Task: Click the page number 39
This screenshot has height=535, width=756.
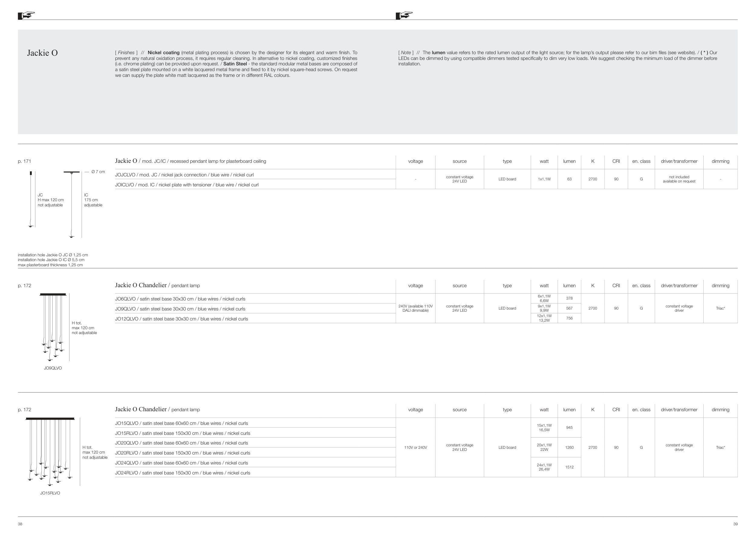Action: [735, 524]
